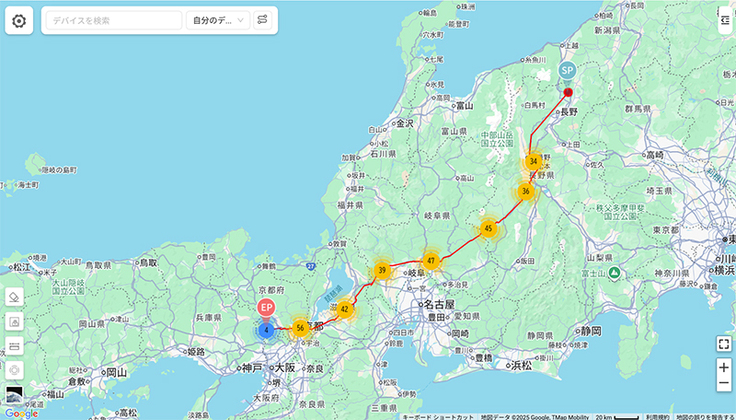Click the route switch icon beside dropdown
Viewport: 736px width, 420px height.
click(262, 20)
